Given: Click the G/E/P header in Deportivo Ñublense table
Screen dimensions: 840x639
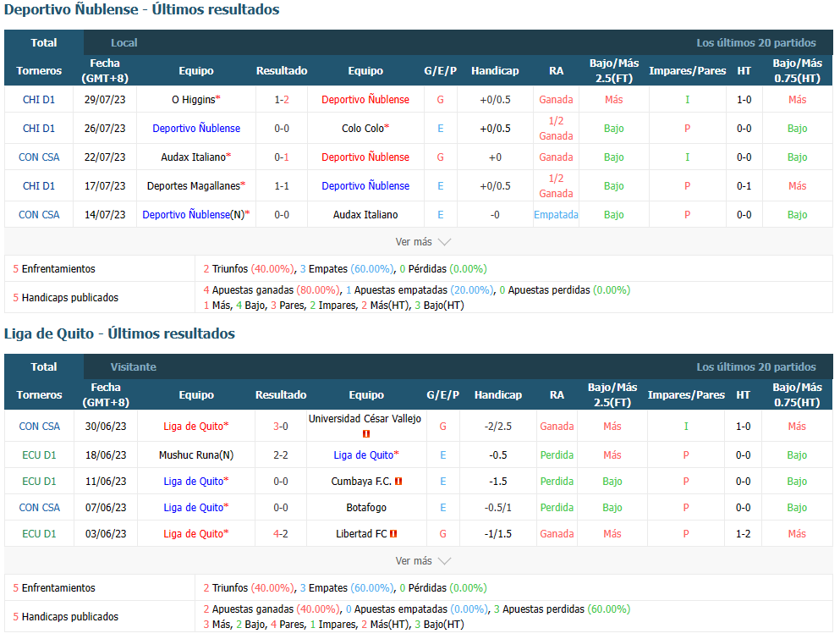Looking at the screenshot, I should pos(441,71).
